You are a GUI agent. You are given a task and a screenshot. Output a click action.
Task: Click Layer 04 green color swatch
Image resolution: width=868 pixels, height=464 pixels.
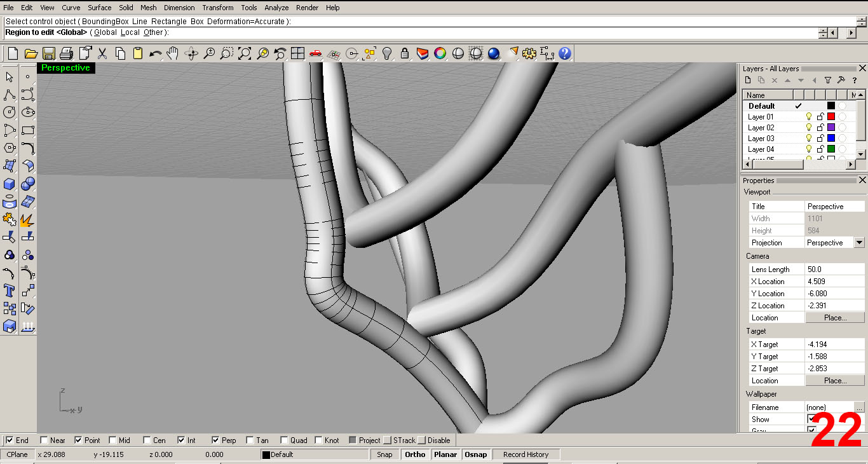[831, 149]
